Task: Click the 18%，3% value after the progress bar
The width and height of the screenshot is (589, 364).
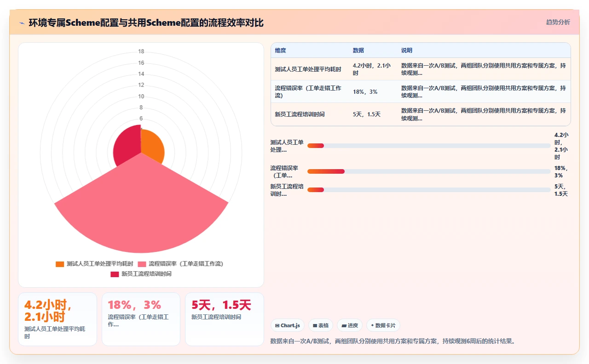Action: (561, 171)
